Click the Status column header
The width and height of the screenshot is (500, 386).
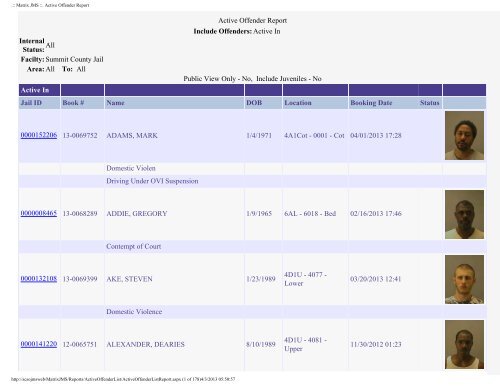(429, 103)
